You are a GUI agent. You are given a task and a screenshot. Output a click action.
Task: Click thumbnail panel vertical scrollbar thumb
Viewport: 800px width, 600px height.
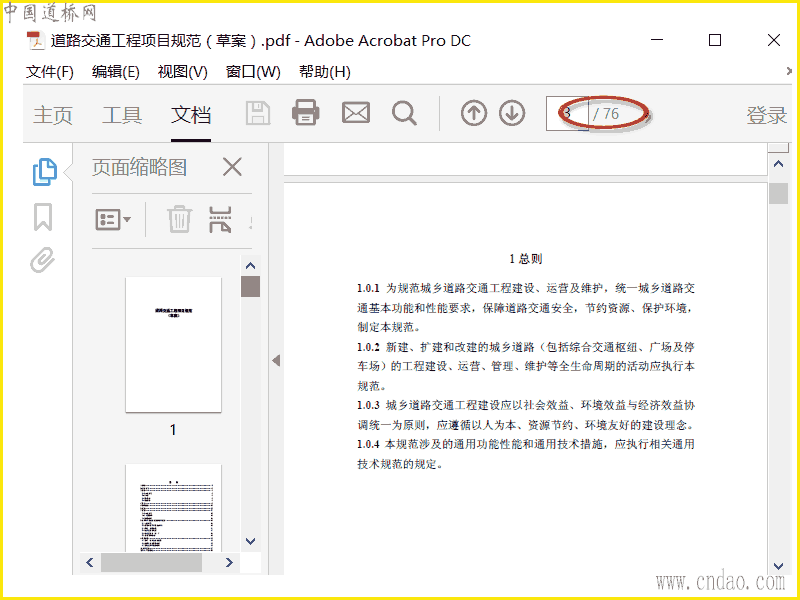pos(250,286)
